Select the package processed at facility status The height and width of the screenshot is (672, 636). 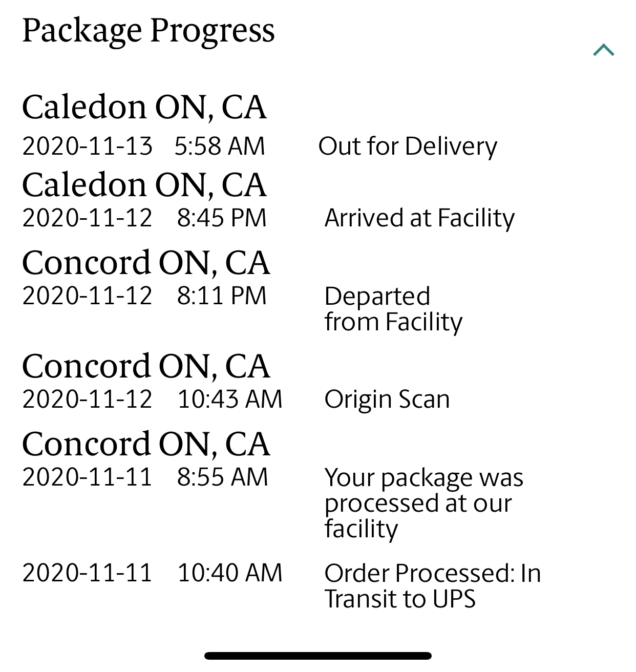(423, 503)
